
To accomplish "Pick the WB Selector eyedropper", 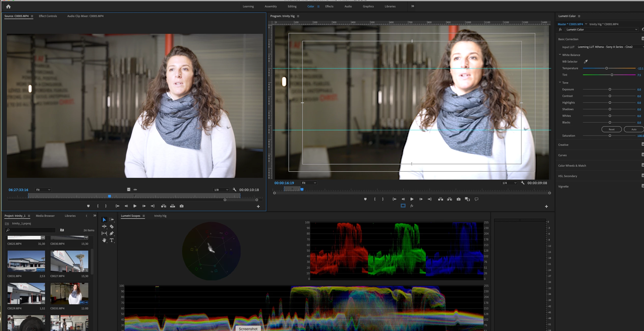I will point(586,62).
